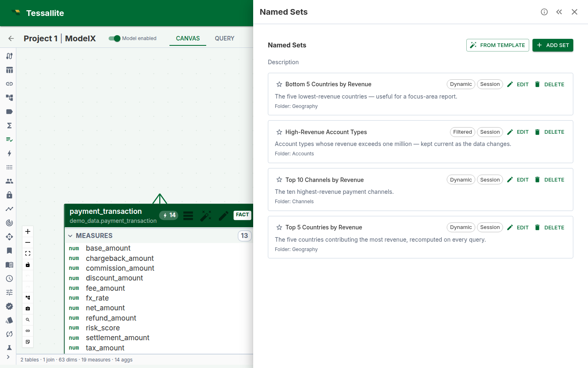Switch to the QUERY tab
Screen dimensions: 588x368
click(225, 38)
